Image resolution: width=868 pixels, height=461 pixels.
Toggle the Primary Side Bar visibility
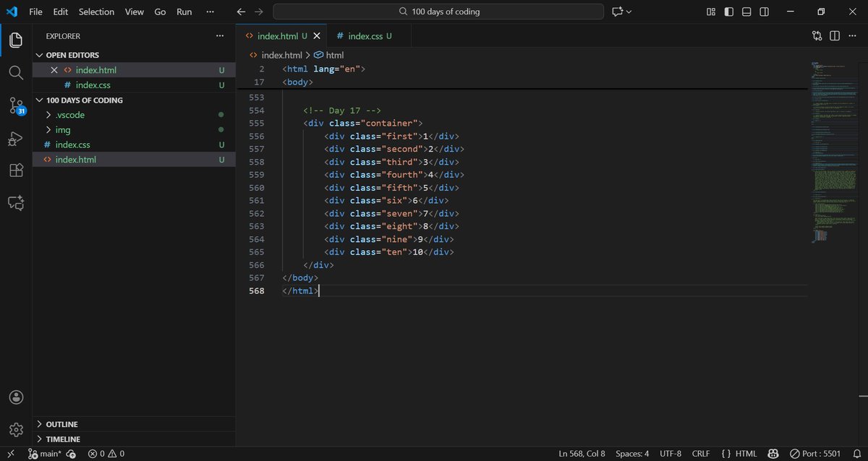[728, 12]
